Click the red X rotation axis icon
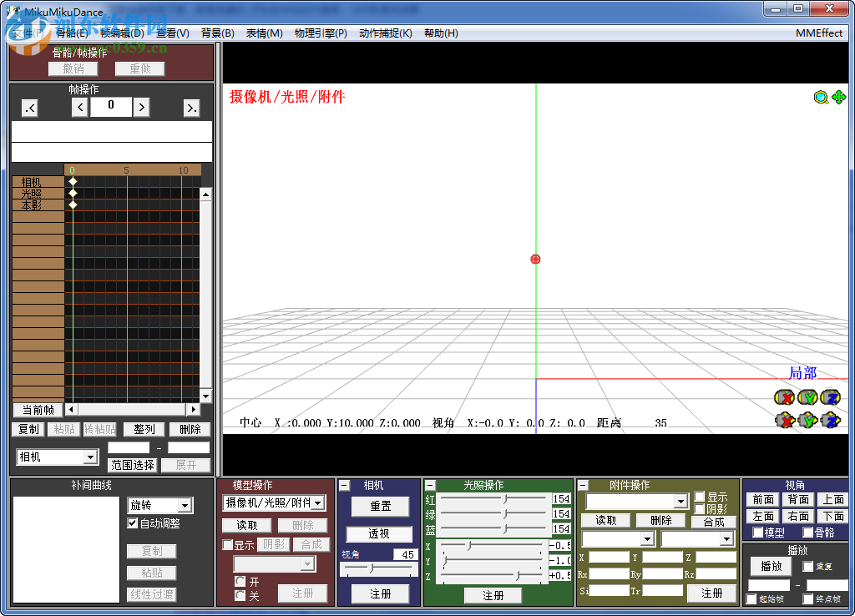Image resolution: width=855 pixels, height=616 pixels. 785,397
